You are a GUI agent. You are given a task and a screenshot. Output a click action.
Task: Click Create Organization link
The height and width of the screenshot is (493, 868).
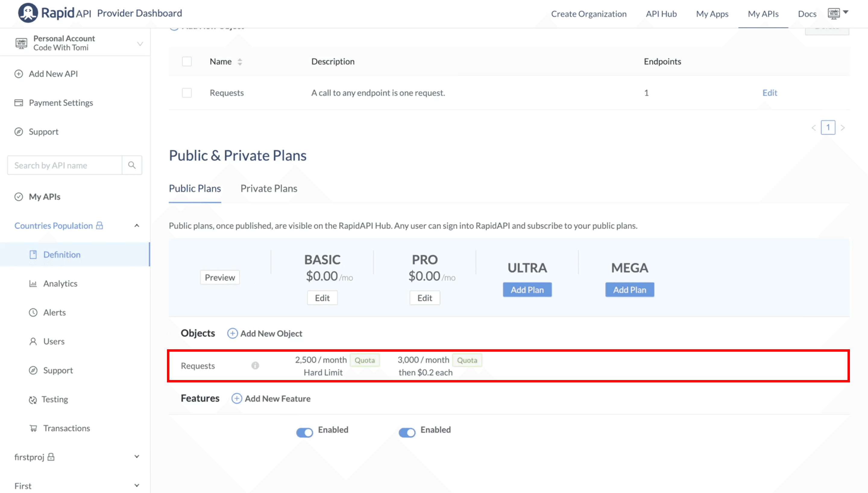589,14
